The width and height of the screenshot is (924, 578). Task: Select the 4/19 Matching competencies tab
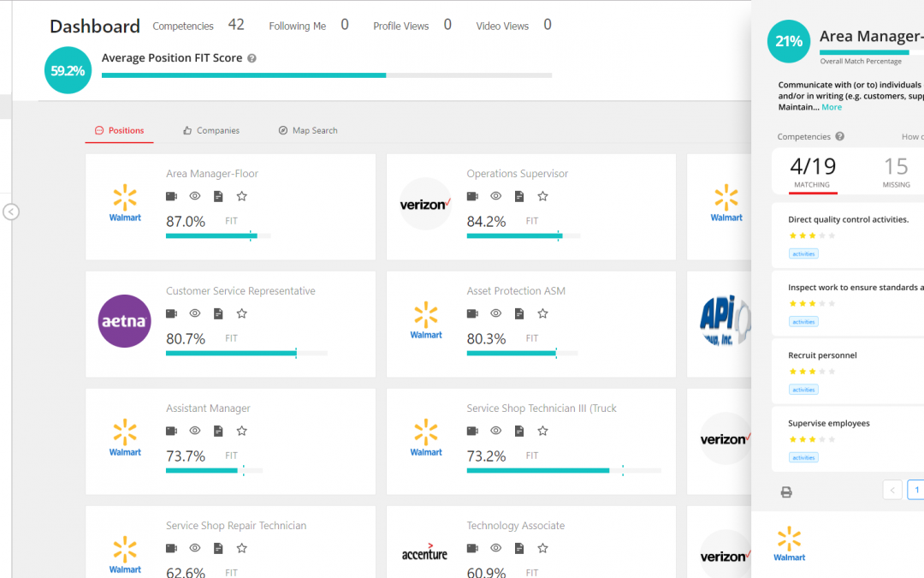(813, 171)
